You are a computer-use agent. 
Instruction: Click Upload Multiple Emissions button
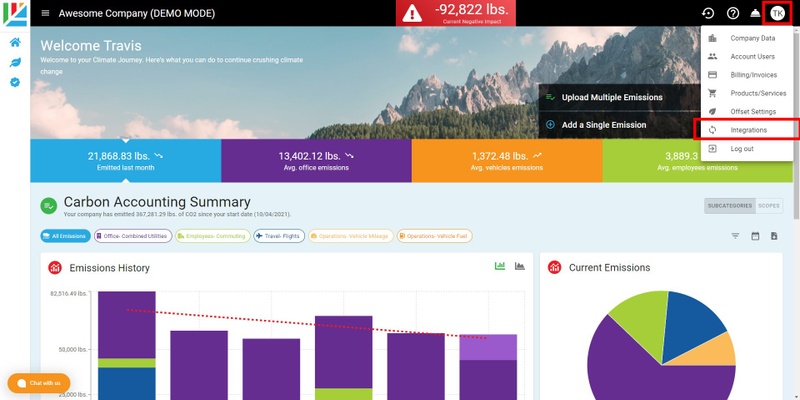[619, 97]
